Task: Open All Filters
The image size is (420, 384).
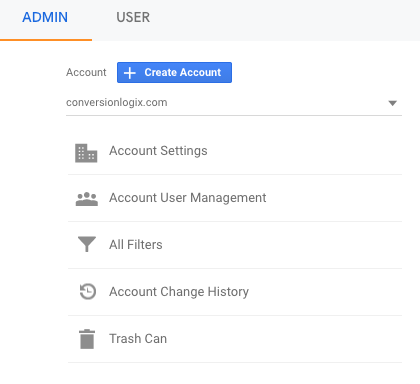Action: tap(136, 245)
